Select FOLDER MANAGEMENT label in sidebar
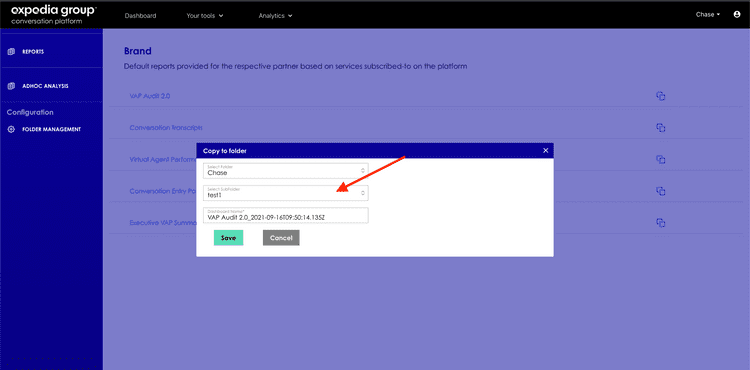This screenshot has width=750, height=370. (51, 129)
